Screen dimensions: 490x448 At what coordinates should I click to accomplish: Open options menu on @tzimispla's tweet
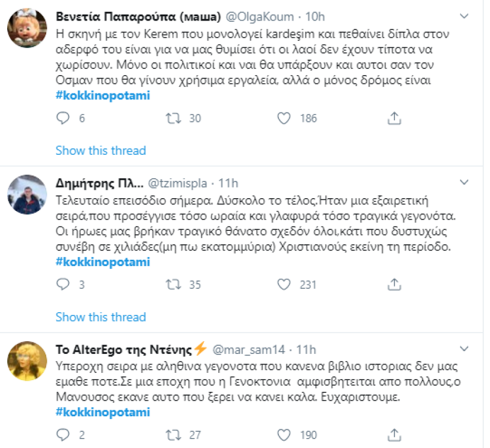[x=465, y=183]
